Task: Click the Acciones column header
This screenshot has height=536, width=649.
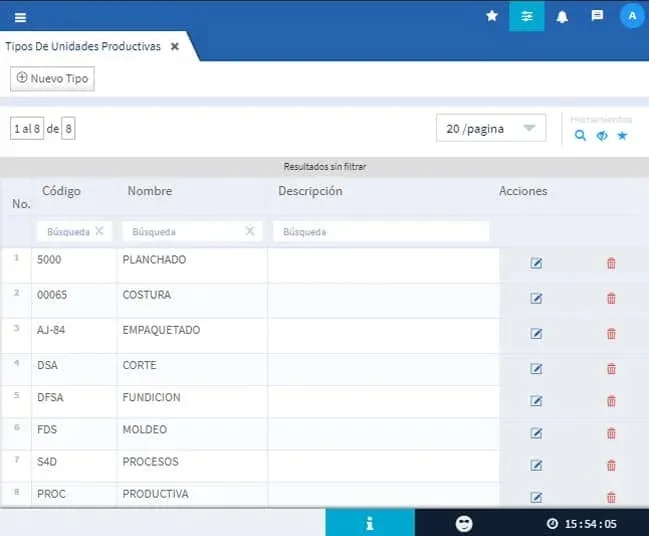Action: (523, 191)
